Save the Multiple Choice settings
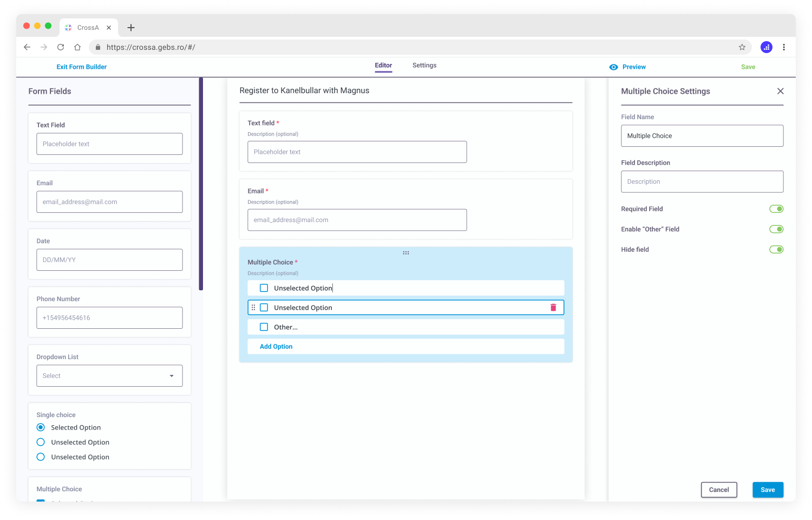Screen dimensions: 812x520 [x=768, y=489]
